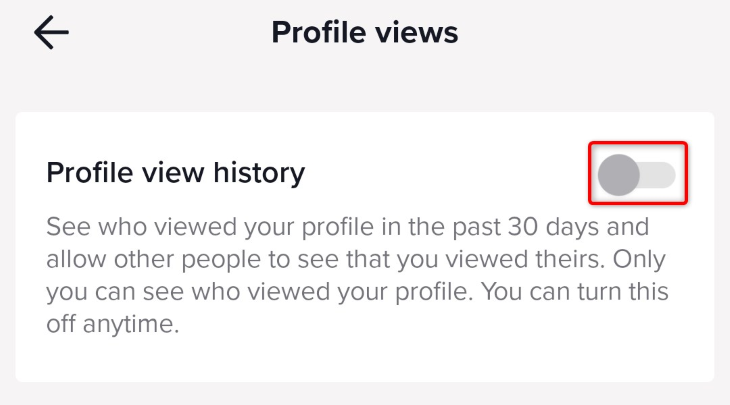Turn on Profile view history switch
The width and height of the screenshot is (730, 405).
tap(636, 176)
